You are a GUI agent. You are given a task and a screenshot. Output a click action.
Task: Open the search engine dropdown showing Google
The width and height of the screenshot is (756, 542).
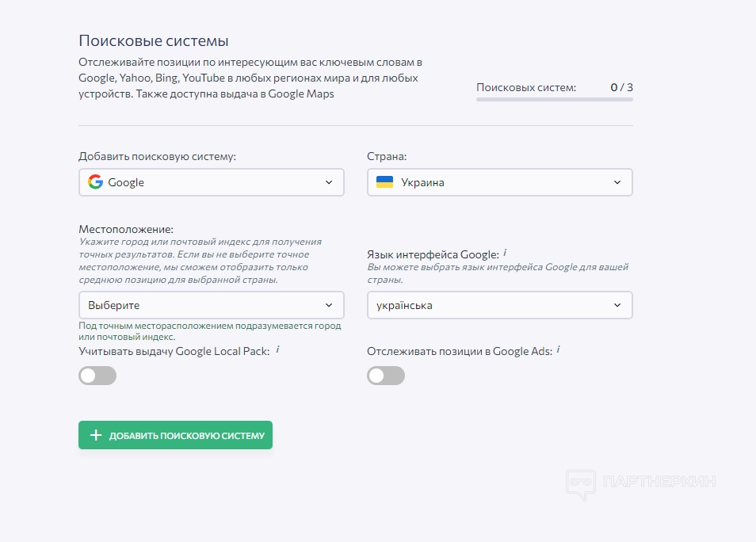coord(211,182)
